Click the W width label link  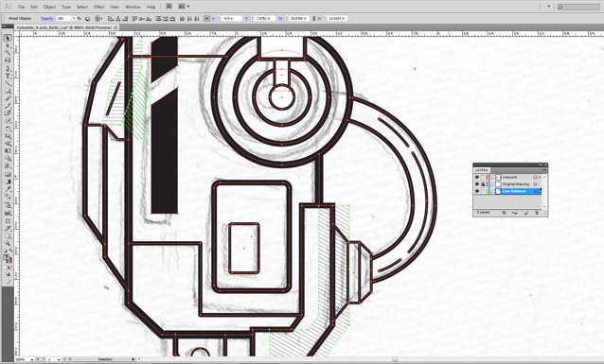(x=280, y=18)
